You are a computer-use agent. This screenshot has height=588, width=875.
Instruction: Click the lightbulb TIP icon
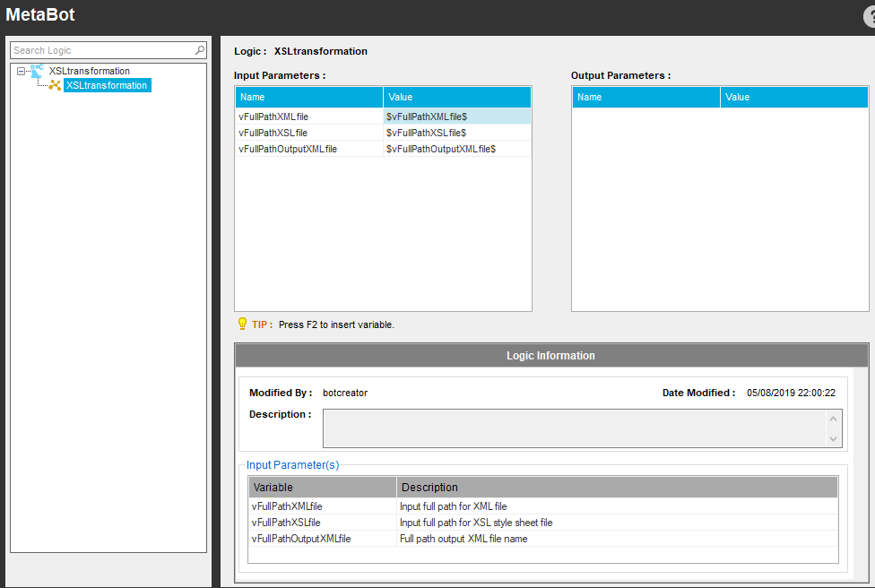241,324
